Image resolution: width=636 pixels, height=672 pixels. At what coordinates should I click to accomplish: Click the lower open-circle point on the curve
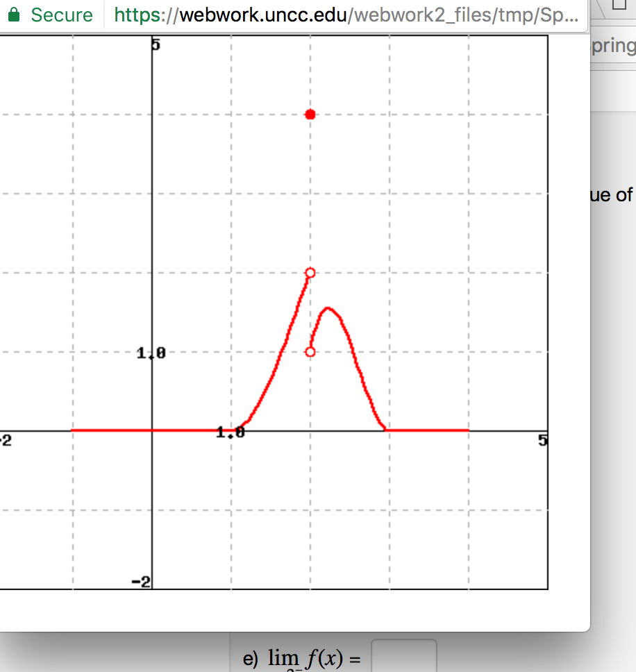310,351
